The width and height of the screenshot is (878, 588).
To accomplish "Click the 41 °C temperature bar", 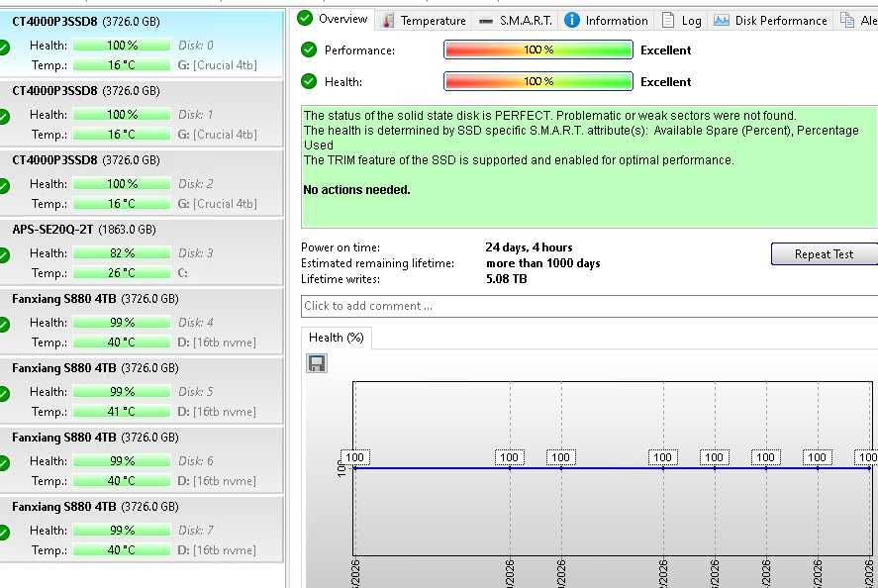I will (122, 412).
